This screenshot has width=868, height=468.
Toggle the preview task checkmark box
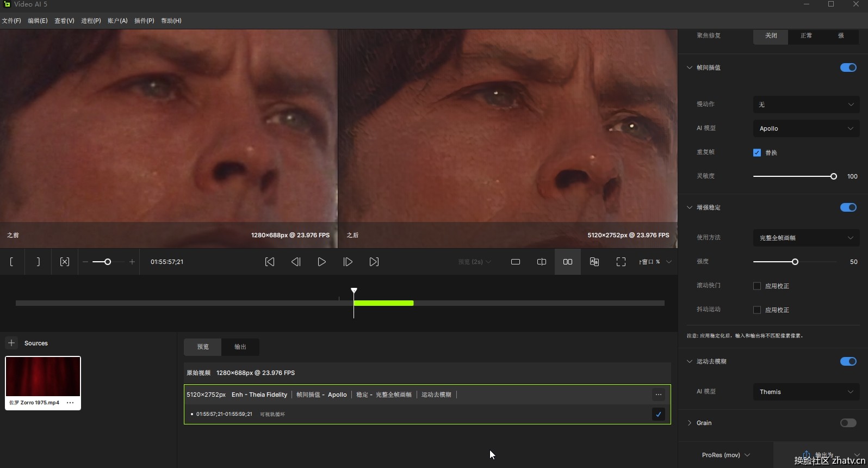tap(659, 414)
